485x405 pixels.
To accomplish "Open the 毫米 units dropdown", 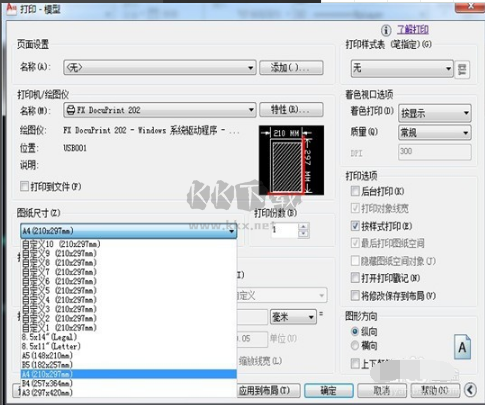I will coord(293,317).
